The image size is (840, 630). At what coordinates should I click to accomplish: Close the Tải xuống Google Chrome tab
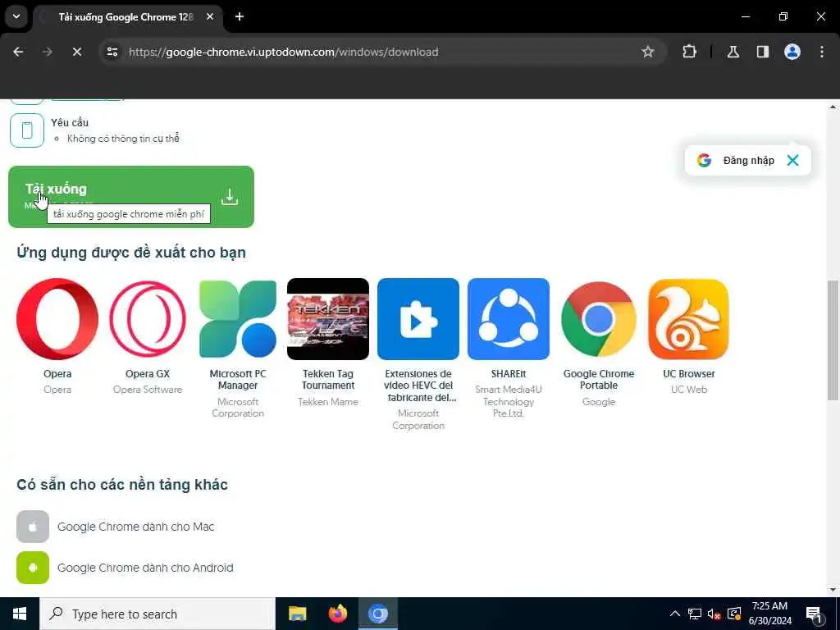click(210, 16)
